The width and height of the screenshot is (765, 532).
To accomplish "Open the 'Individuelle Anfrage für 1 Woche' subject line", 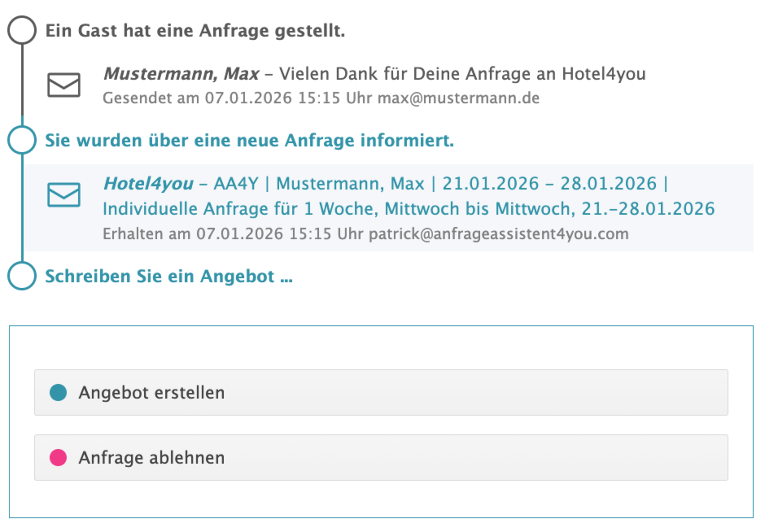I will coord(408,209).
